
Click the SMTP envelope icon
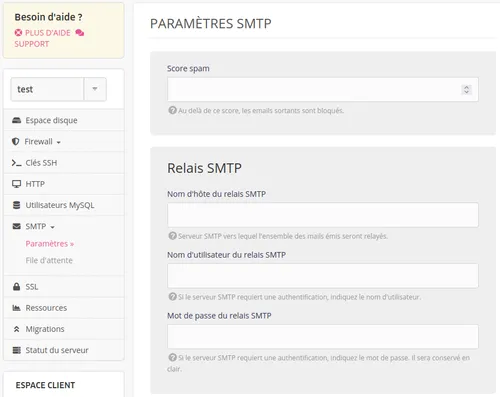point(16,226)
